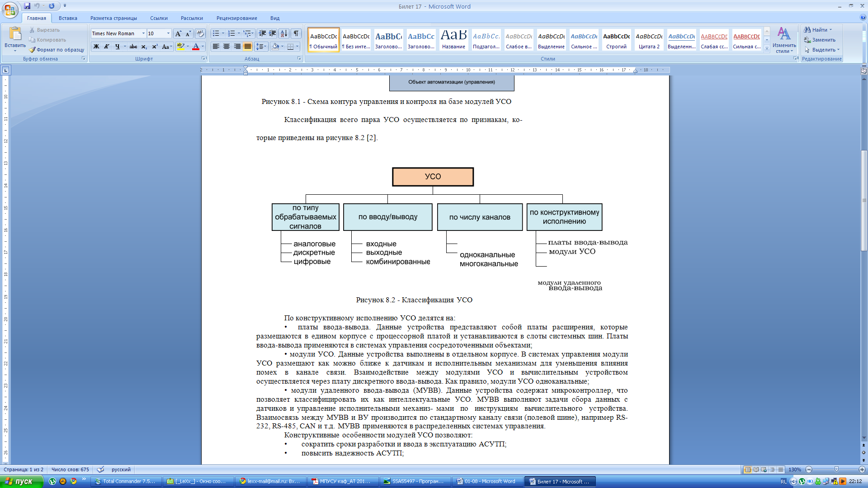The image size is (868, 488).
Task: Decrease paragraph indent
Action: [262, 33]
